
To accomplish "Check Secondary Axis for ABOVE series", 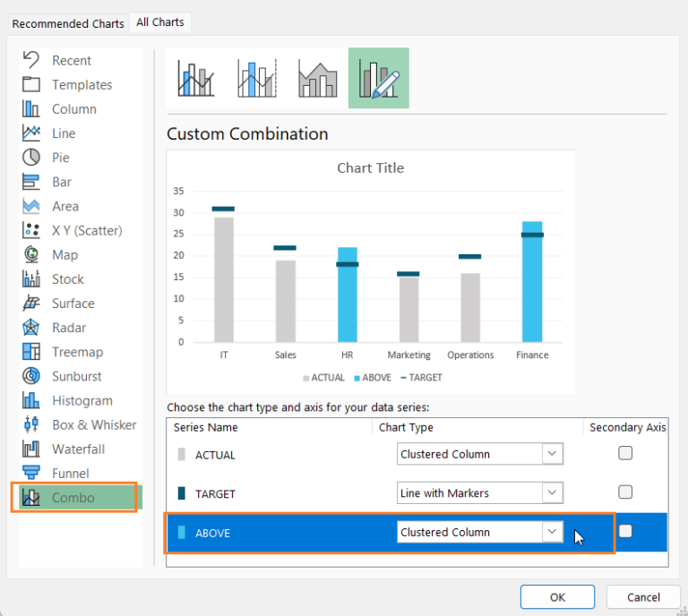I will point(625,531).
